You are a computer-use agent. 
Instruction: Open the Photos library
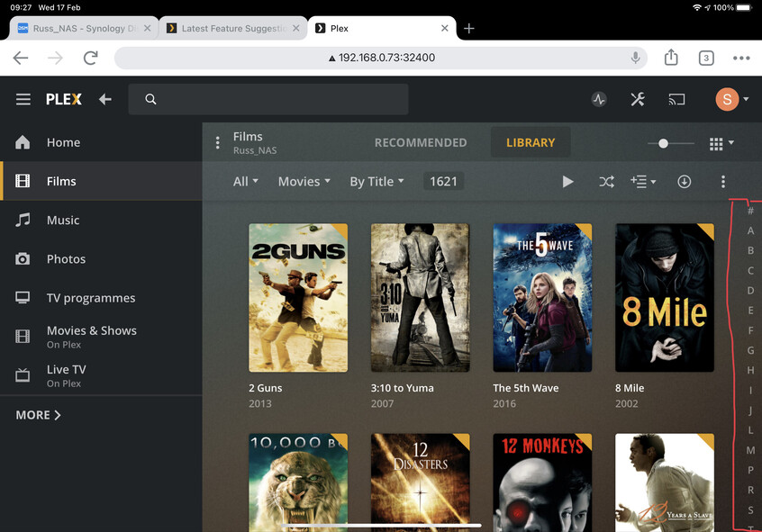tap(101, 259)
